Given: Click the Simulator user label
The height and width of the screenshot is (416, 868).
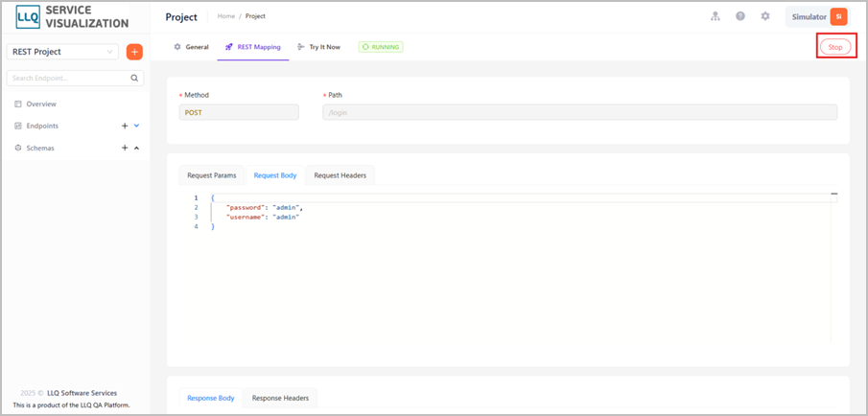Looking at the screenshot, I should pyautogui.click(x=809, y=17).
